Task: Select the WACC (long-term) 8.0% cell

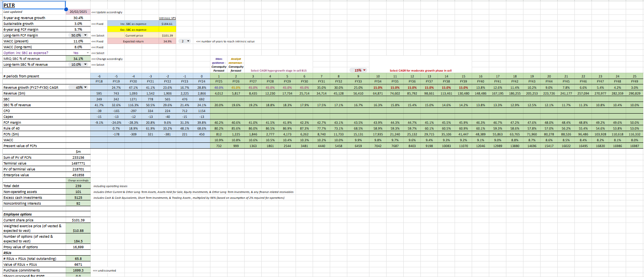Action: click(78, 47)
